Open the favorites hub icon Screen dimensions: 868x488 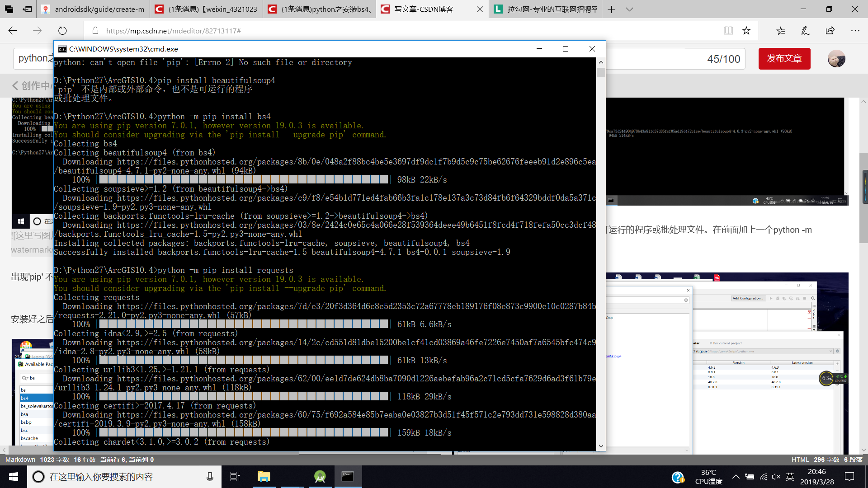click(781, 31)
